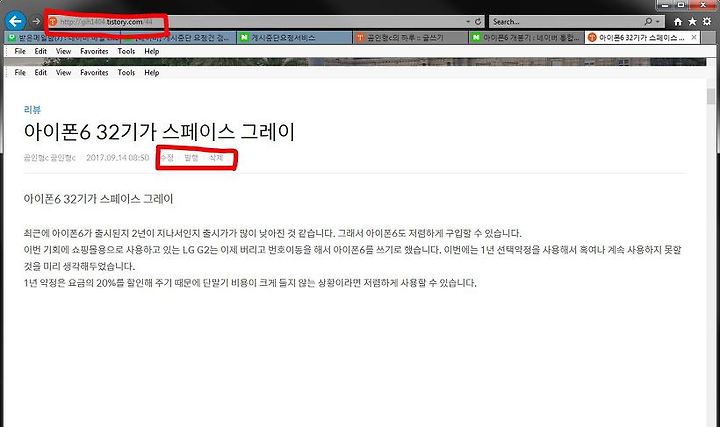
Task: Open the Home page icon
Action: pos(678,22)
